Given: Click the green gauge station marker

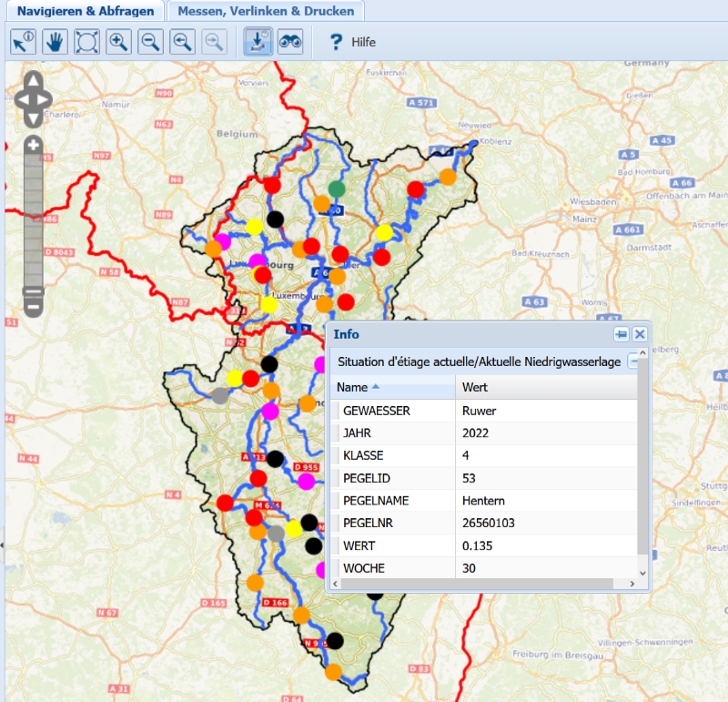Looking at the screenshot, I should (x=337, y=188).
